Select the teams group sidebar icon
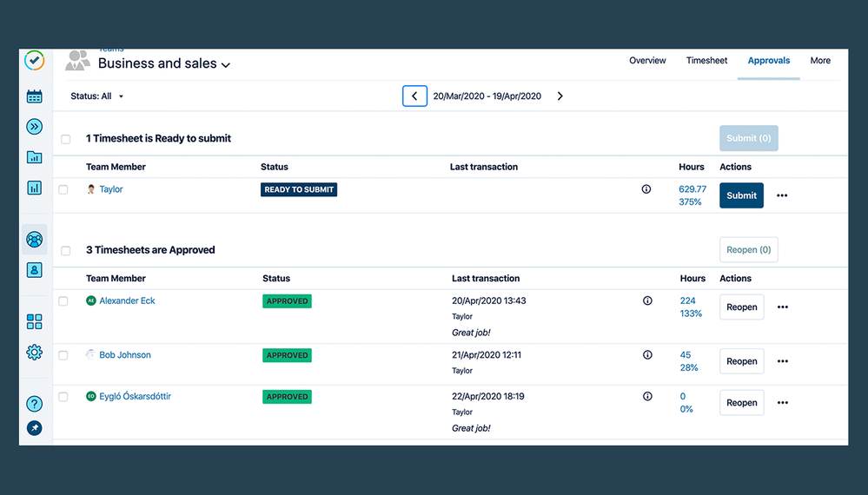This screenshot has height=495, width=868. pyautogui.click(x=35, y=240)
